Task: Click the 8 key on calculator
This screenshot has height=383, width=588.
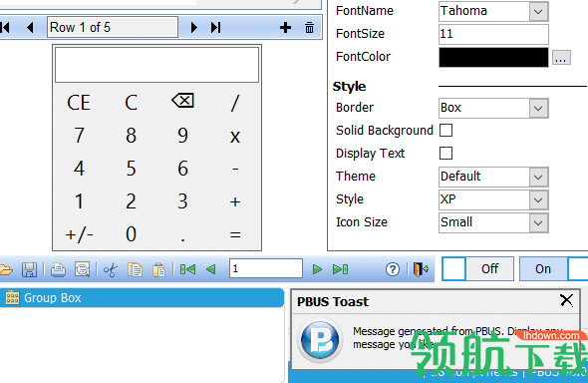Action: (x=131, y=136)
